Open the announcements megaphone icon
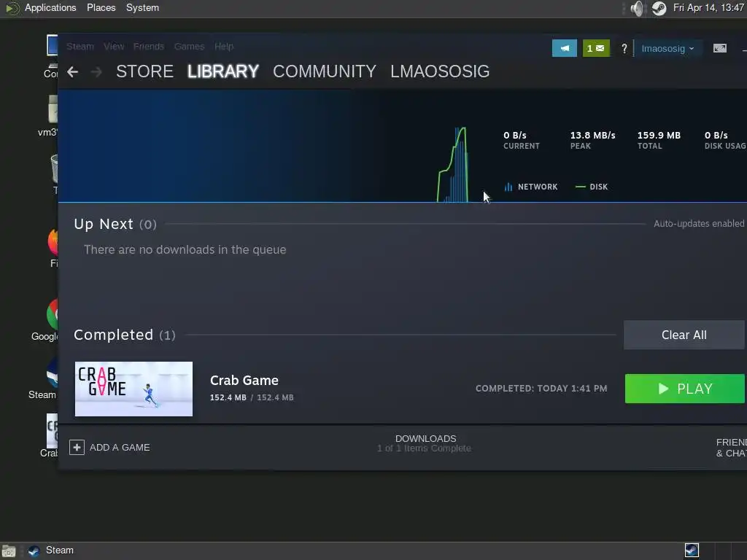The width and height of the screenshot is (747, 560). (x=565, y=48)
